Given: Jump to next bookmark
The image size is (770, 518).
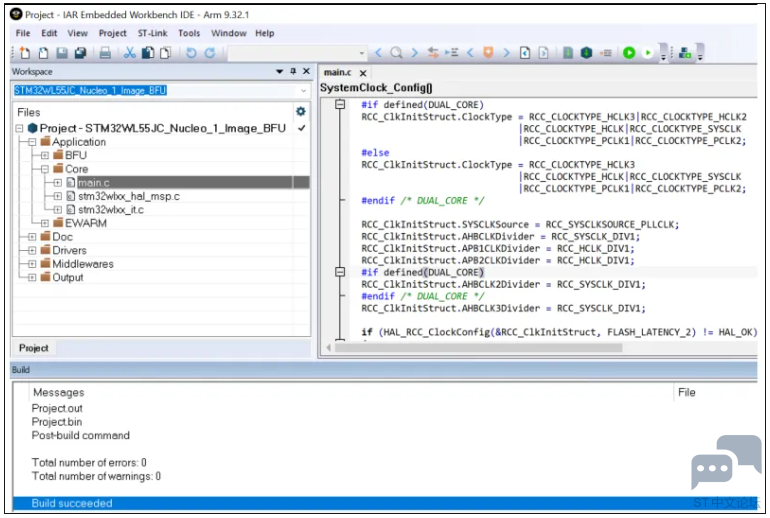Looking at the screenshot, I should tap(506, 53).
